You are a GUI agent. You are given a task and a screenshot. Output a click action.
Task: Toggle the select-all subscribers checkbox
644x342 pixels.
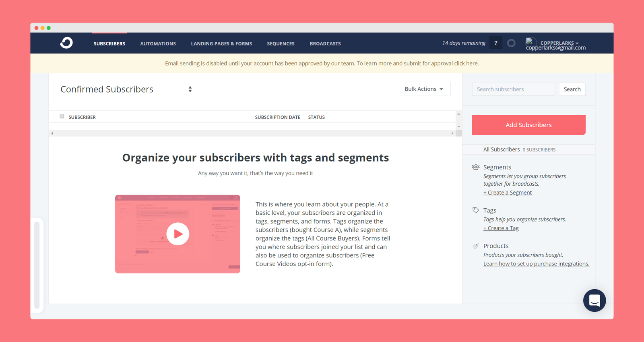click(x=62, y=116)
